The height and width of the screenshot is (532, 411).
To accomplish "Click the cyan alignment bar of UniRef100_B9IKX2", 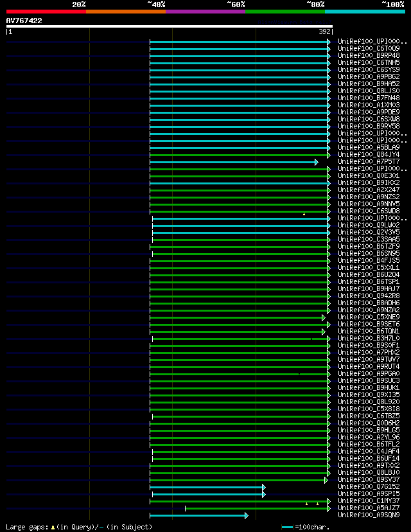I will tap(239, 183).
